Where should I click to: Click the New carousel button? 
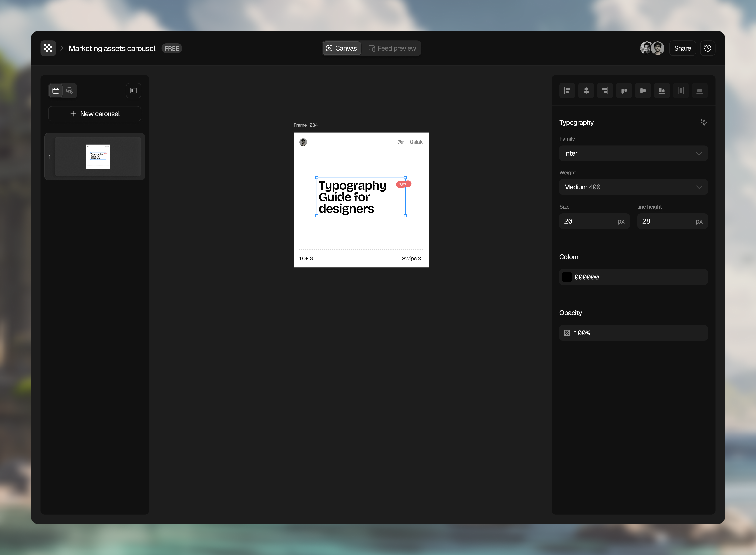pyautogui.click(x=94, y=114)
